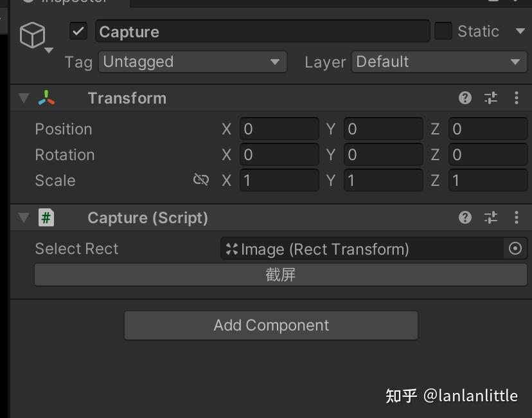Screen dimensions: 532x418
Task: Click the Select Rect object picker circle
Action: click(515, 249)
